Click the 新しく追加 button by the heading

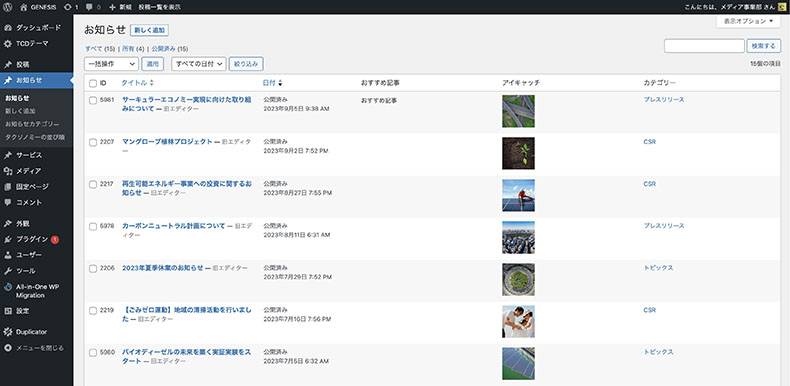(149, 30)
